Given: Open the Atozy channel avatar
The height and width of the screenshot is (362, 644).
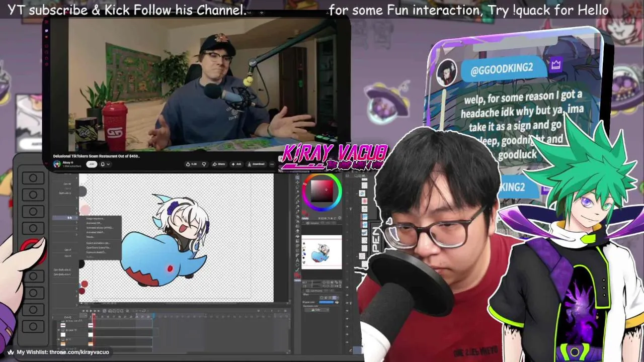Looking at the screenshot, I should [x=57, y=164].
